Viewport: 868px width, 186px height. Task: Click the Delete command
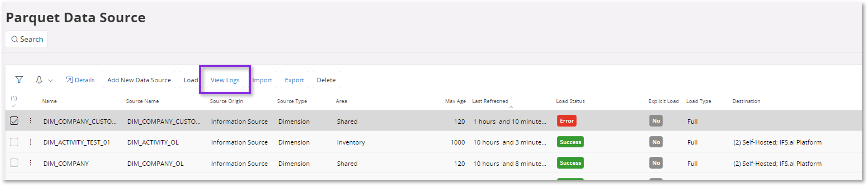pyautogui.click(x=326, y=80)
